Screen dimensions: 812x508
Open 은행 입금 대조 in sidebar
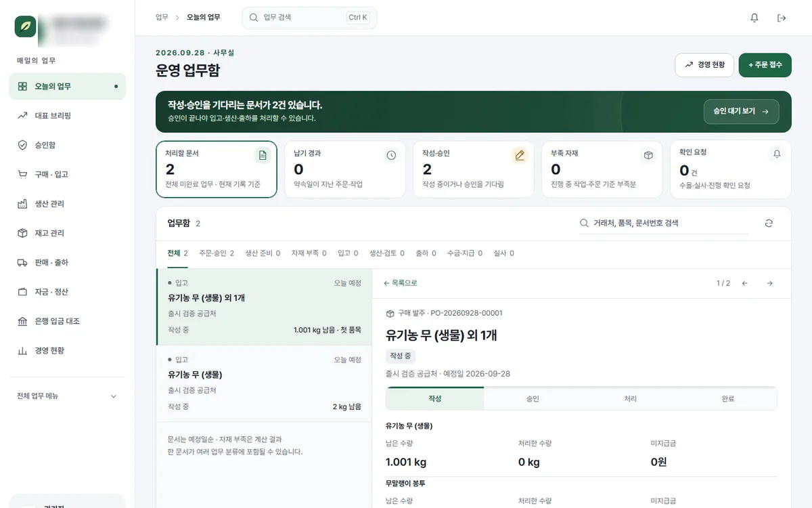pyautogui.click(x=67, y=321)
